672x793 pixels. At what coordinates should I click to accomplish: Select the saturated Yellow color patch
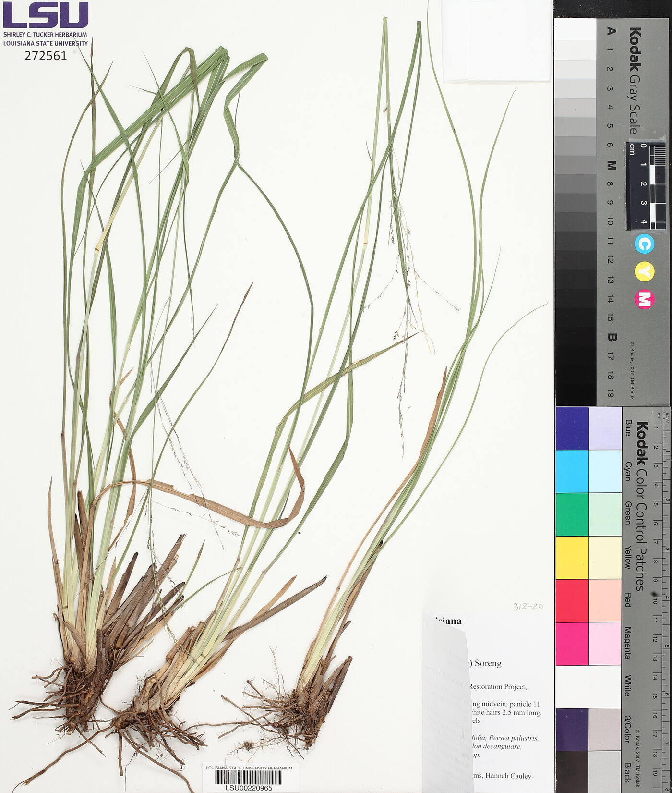pyautogui.click(x=572, y=558)
